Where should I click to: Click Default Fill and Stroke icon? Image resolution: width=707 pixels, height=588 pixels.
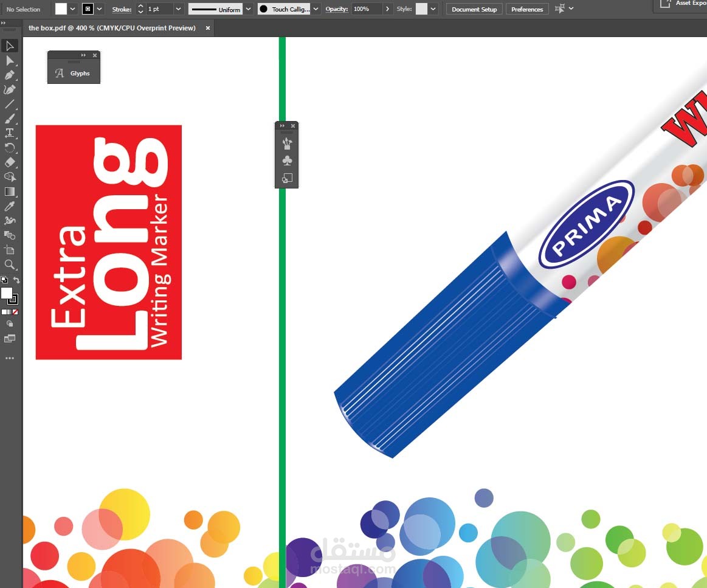coord(4,280)
